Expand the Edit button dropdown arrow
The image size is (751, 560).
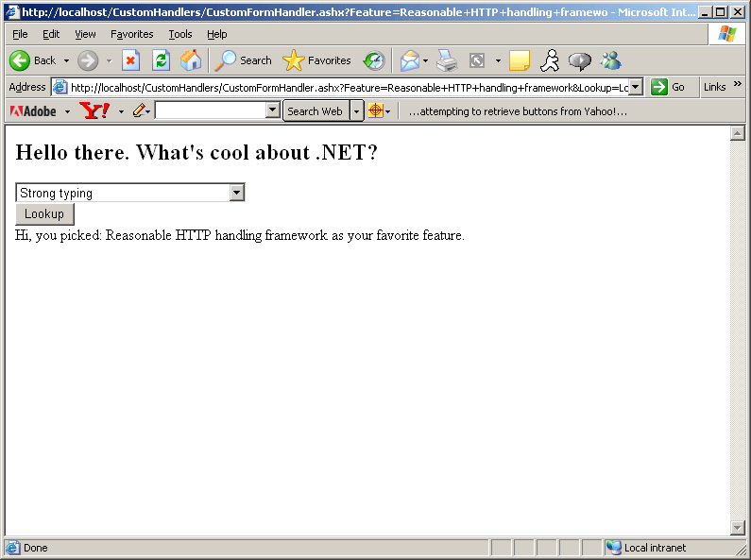pyautogui.click(x=498, y=60)
